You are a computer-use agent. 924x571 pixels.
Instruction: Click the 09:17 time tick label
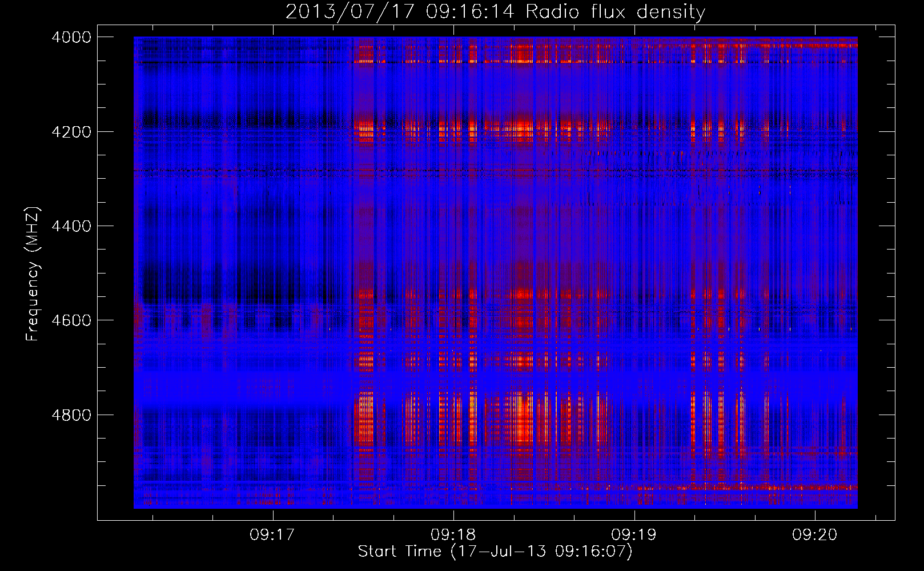[x=272, y=535]
